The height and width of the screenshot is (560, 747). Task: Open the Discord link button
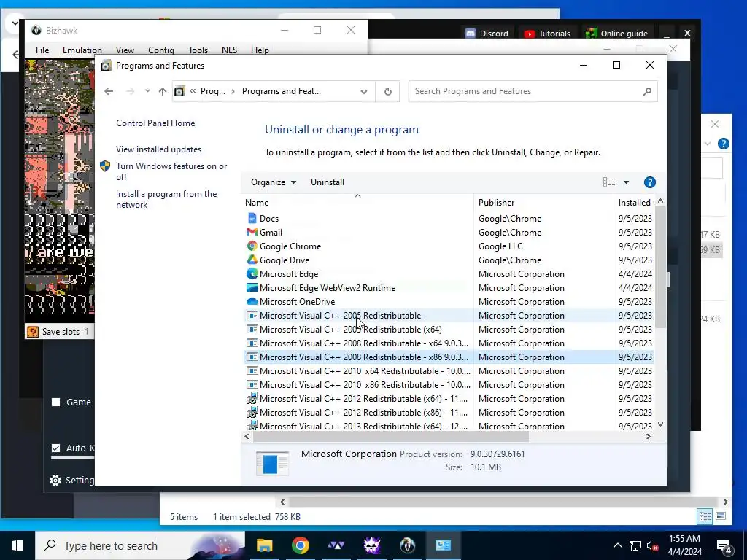(x=487, y=34)
